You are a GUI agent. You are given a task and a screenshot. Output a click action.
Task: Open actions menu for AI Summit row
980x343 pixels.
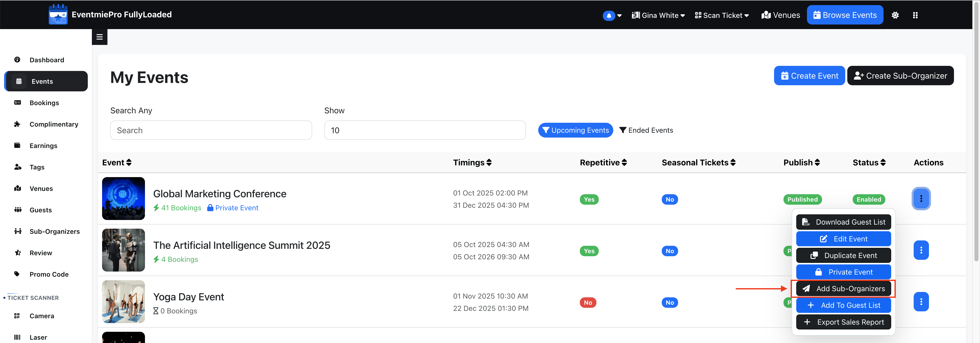click(921, 250)
